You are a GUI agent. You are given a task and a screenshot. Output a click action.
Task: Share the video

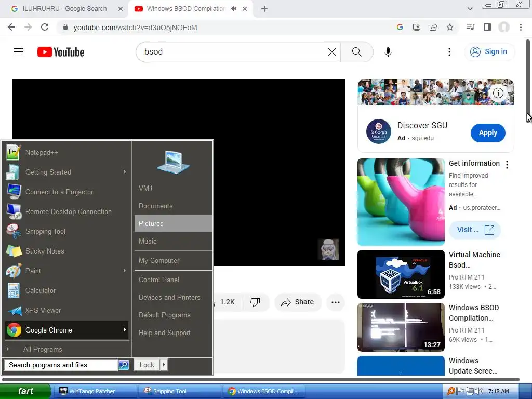[298, 302]
